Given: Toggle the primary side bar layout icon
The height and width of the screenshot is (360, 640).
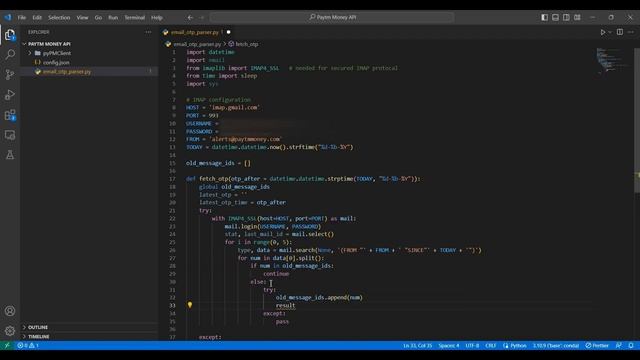Looking at the screenshot, I should pyautogui.click(x=544, y=18).
